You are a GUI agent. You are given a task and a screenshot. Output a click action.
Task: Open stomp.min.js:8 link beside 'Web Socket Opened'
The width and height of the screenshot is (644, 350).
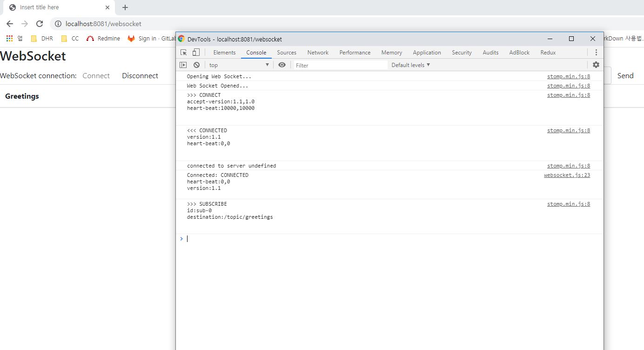click(569, 86)
